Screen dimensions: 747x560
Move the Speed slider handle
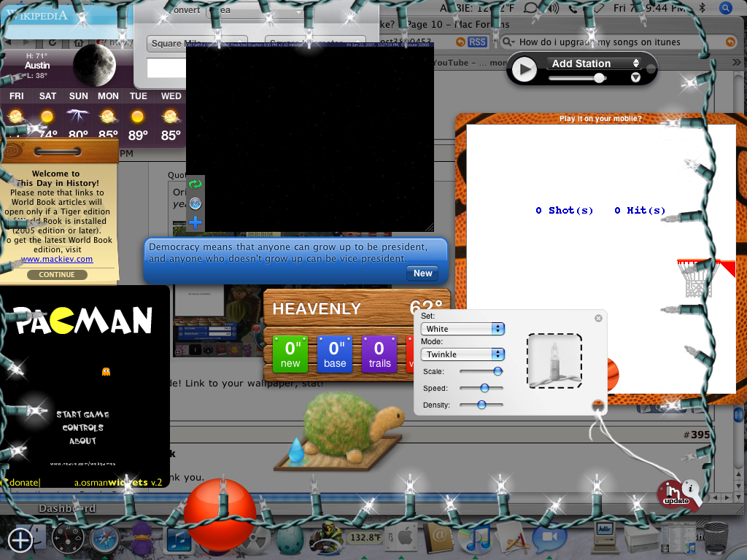point(484,388)
